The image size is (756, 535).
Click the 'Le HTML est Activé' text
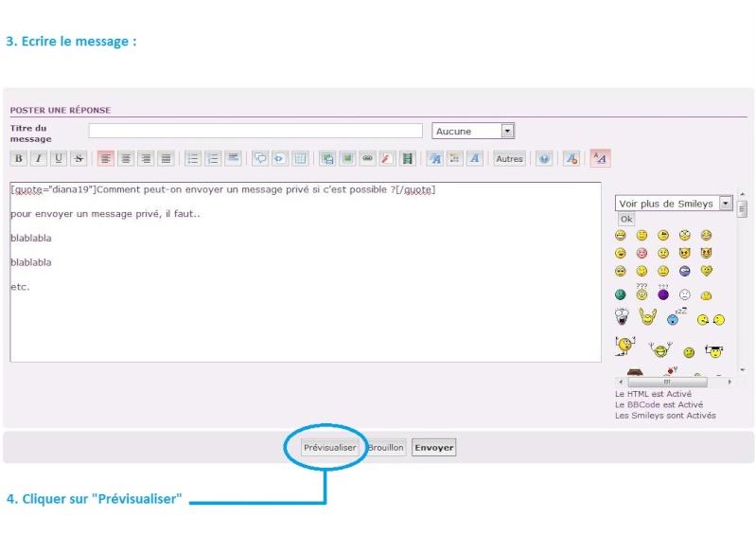(653, 394)
